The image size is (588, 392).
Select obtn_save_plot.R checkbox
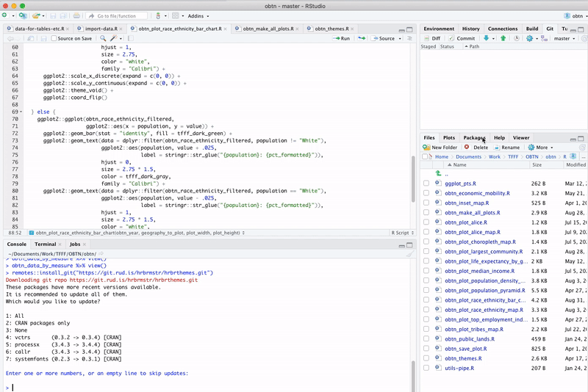pos(426,349)
